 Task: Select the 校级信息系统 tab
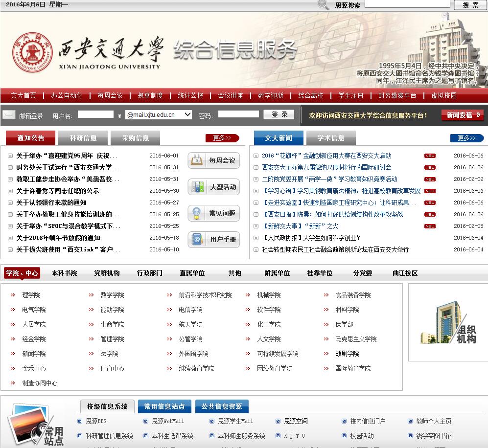(x=107, y=406)
